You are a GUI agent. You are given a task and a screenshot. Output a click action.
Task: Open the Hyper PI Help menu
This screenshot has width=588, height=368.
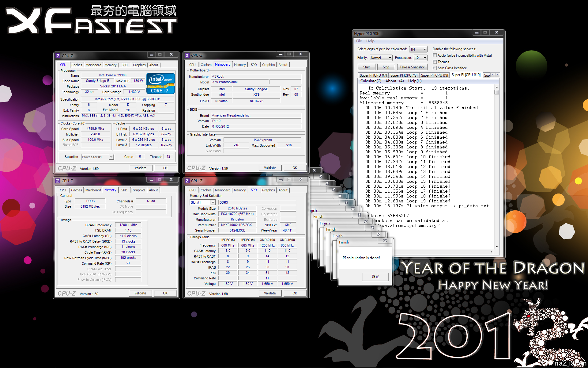click(x=370, y=41)
